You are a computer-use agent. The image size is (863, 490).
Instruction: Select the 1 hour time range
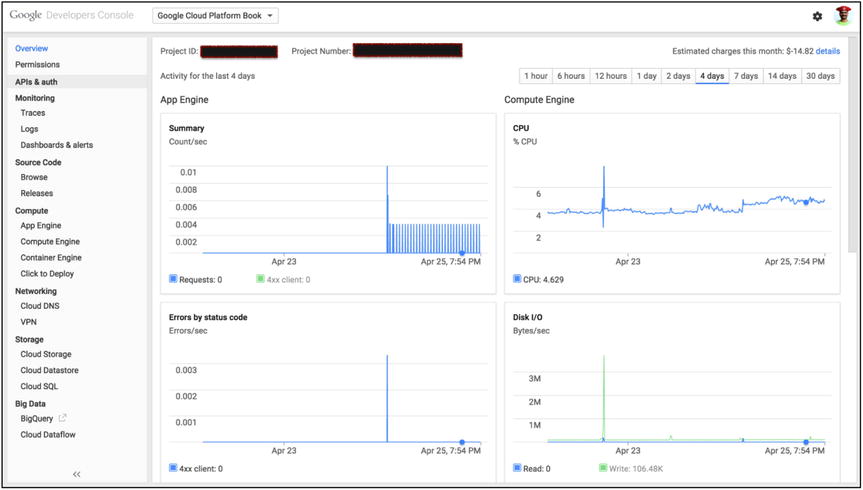(536, 76)
